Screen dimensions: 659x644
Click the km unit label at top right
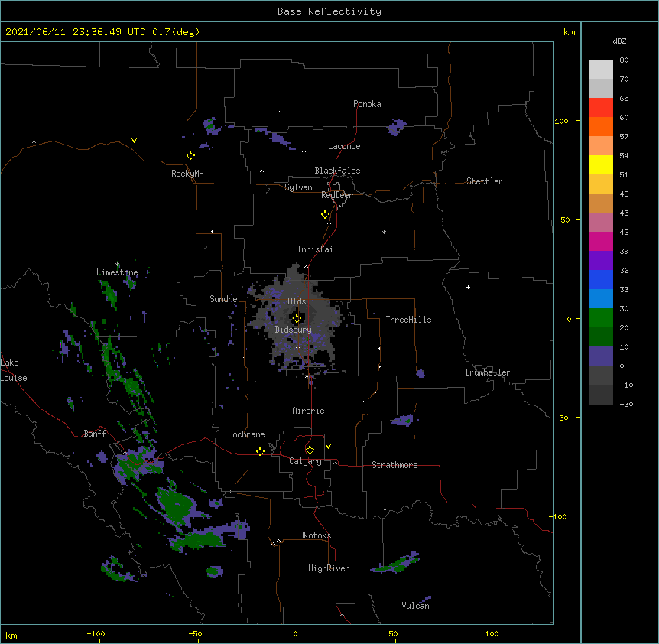[570, 32]
